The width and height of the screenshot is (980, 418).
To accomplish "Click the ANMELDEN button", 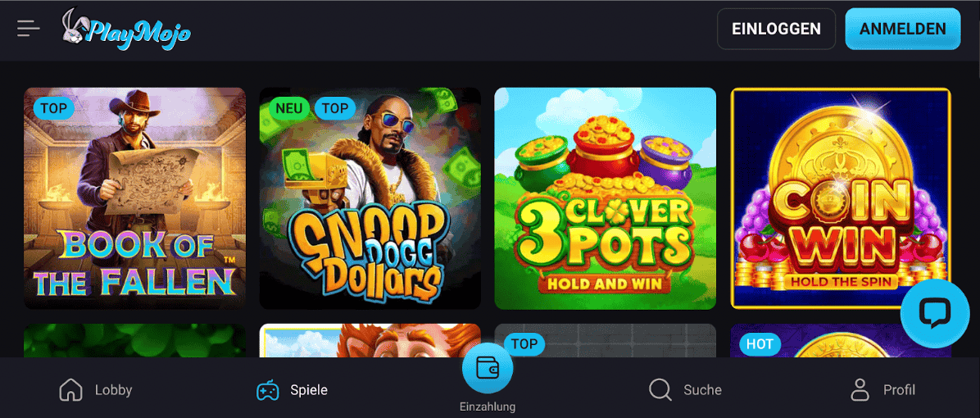I will pyautogui.click(x=902, y=29).
